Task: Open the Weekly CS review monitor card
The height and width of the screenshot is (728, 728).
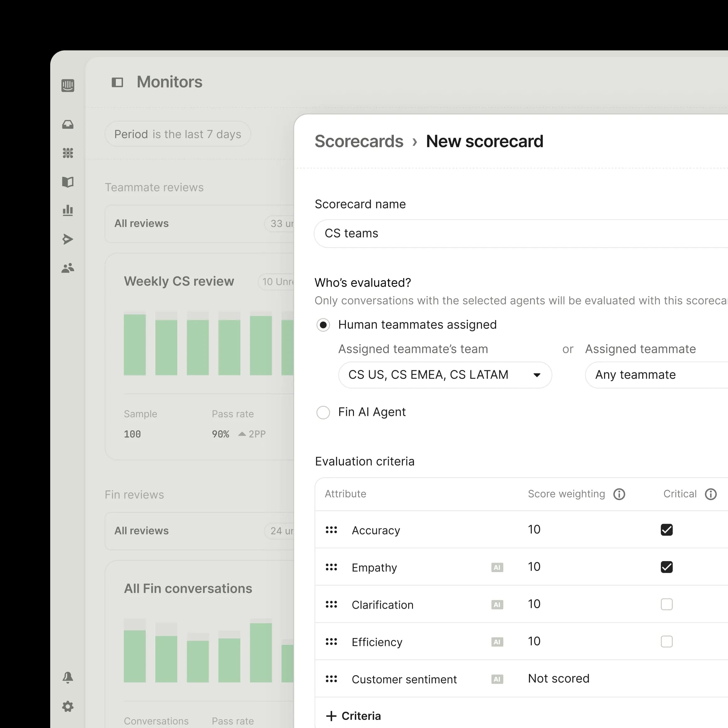Action: click(200, 356)
